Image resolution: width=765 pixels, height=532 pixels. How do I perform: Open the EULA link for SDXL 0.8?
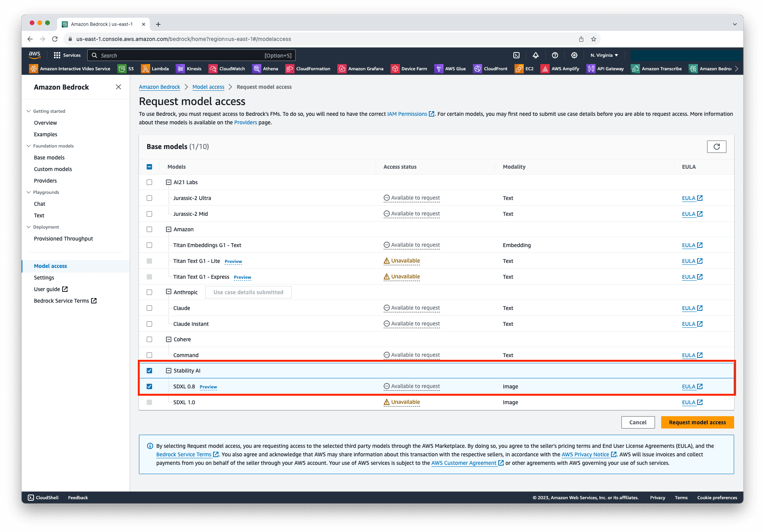692,386
